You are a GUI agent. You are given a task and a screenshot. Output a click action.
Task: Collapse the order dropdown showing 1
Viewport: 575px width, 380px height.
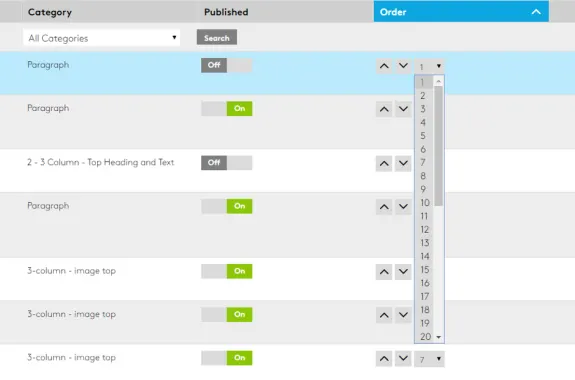point(429,66)
